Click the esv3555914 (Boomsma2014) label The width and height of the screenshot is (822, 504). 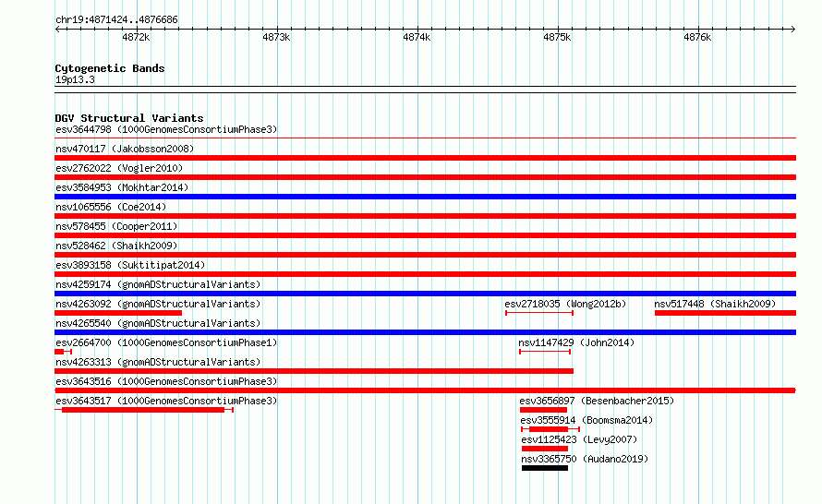(x=586, y=420)
